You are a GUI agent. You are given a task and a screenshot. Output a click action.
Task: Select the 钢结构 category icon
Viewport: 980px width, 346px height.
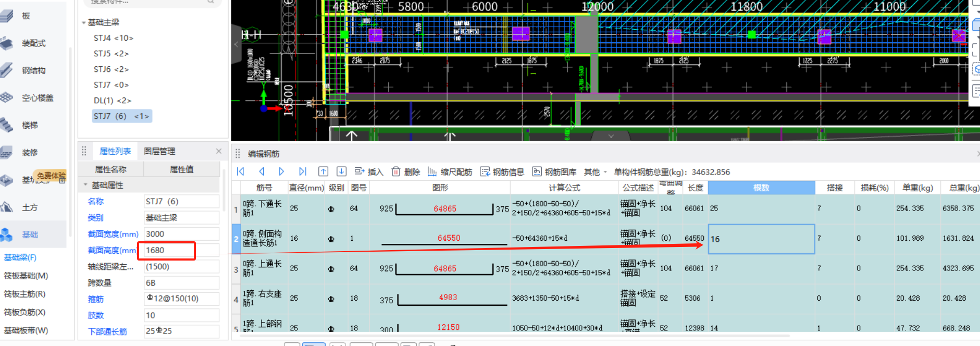tap(7, 70)
